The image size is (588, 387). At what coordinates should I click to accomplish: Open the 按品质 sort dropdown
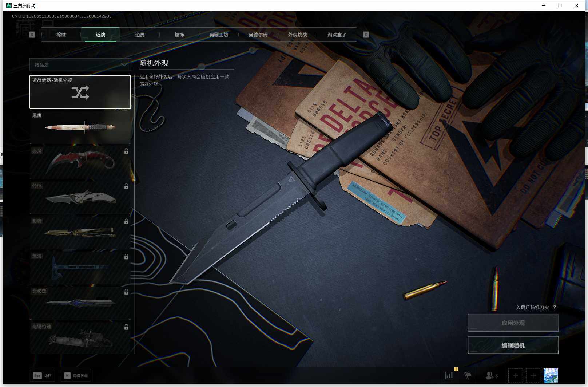[x=80, y=65]
